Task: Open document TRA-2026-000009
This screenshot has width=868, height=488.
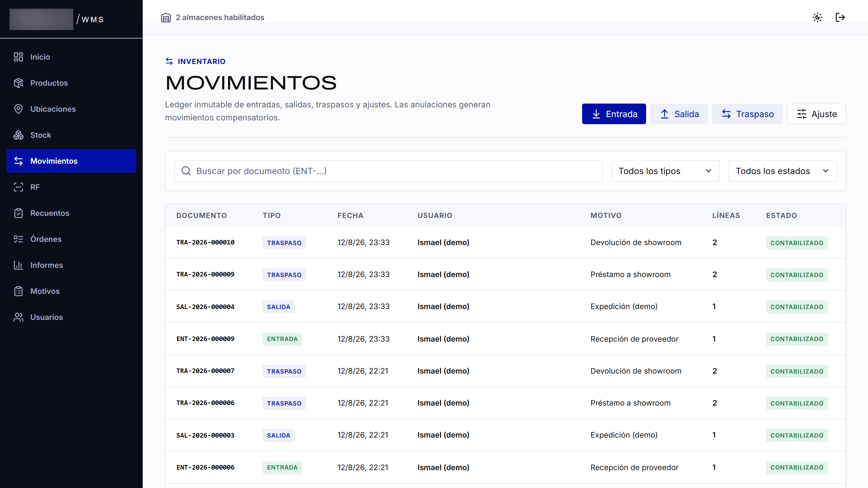Action: (205, 274)
